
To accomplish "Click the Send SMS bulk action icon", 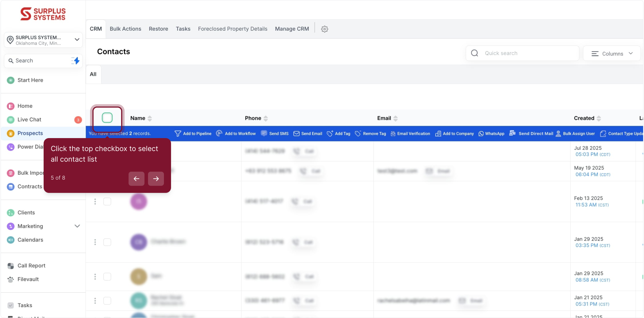I will click(264, 133).
